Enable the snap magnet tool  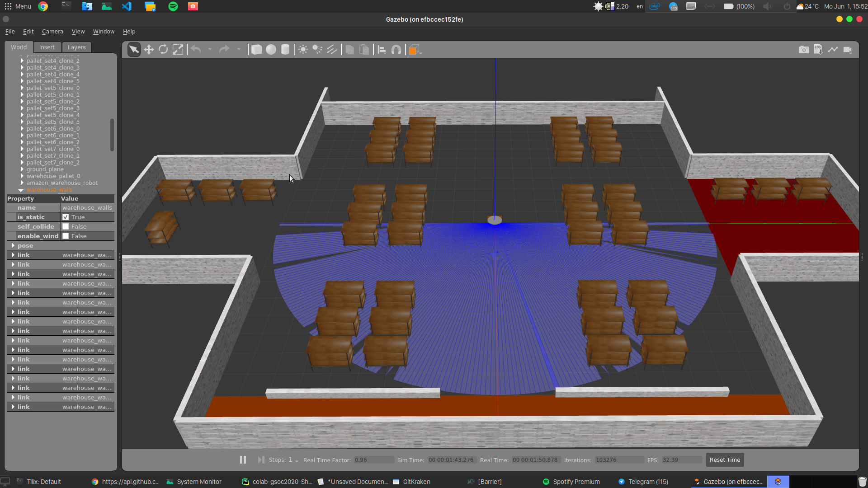click(x=396, y=50)
